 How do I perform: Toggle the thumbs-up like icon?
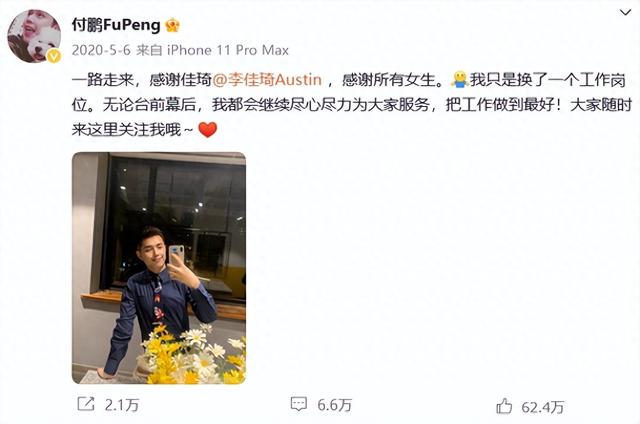(504, 406)
